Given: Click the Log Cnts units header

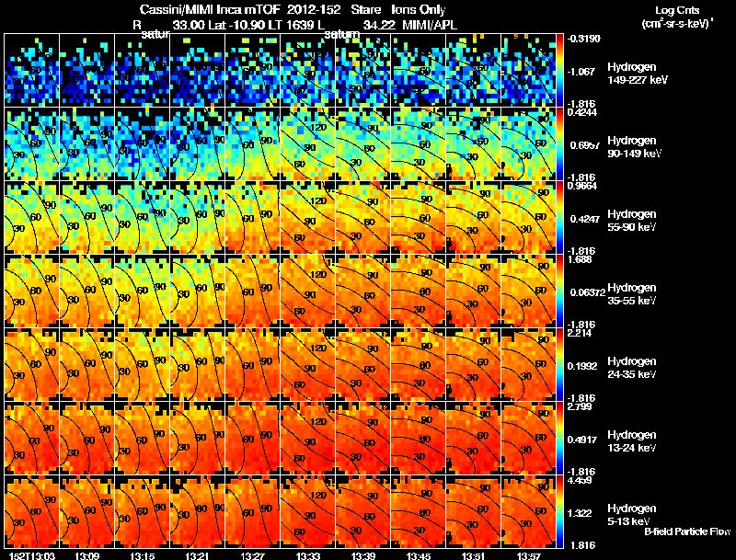Looking at the screenshot, I should tap(677, 17).
